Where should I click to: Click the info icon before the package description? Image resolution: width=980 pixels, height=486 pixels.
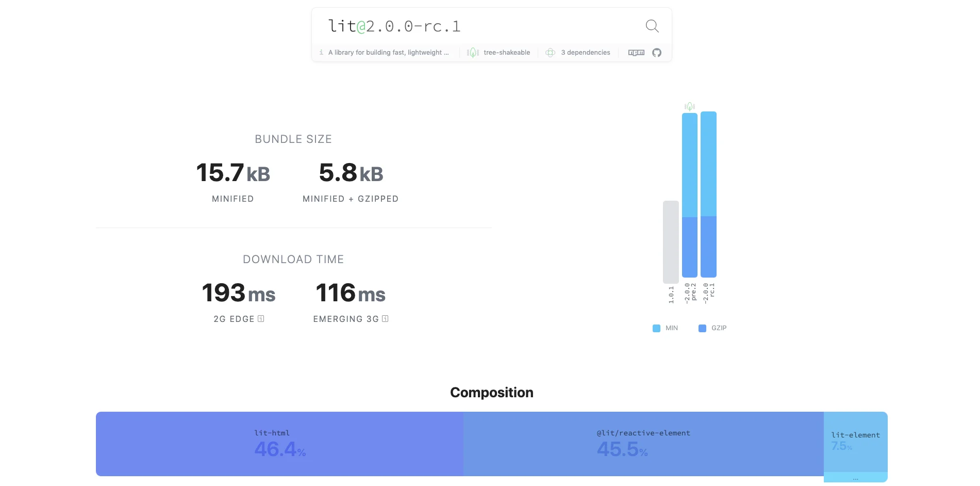click(x=321, y=52)
